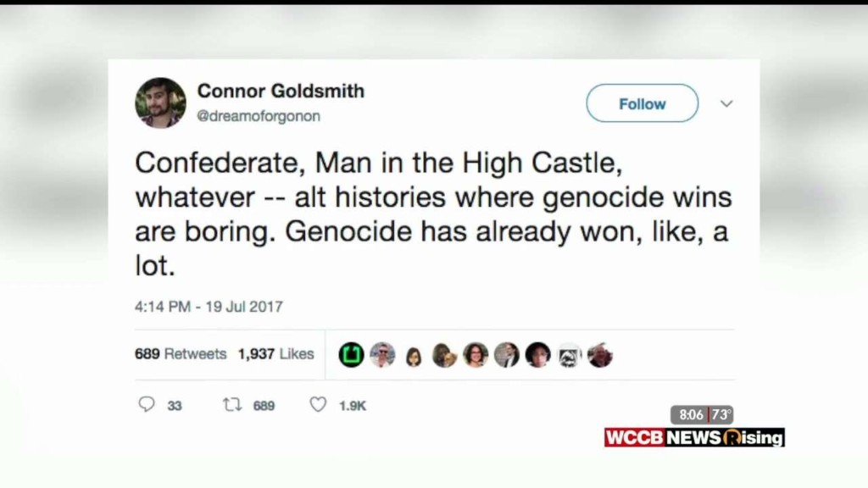Select the second liker avatar with sunglasses
Viewport: 868px width, 488px height.
[x=382, y=355]
